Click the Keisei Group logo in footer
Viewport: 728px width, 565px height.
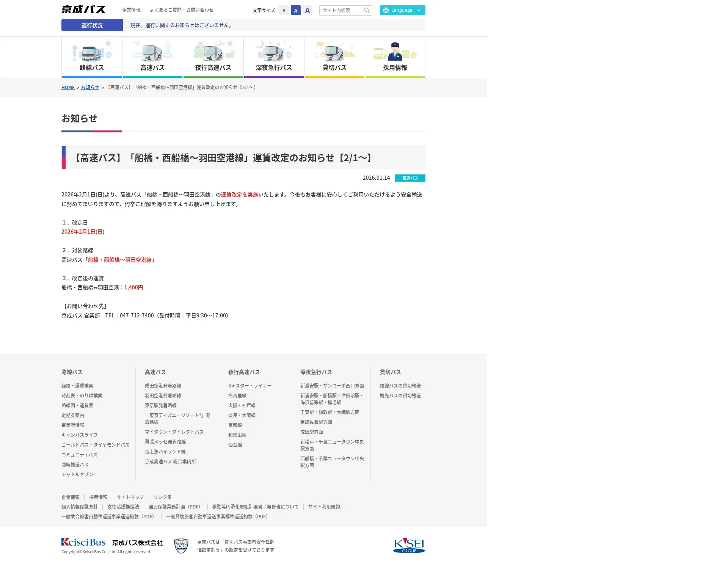409,545
